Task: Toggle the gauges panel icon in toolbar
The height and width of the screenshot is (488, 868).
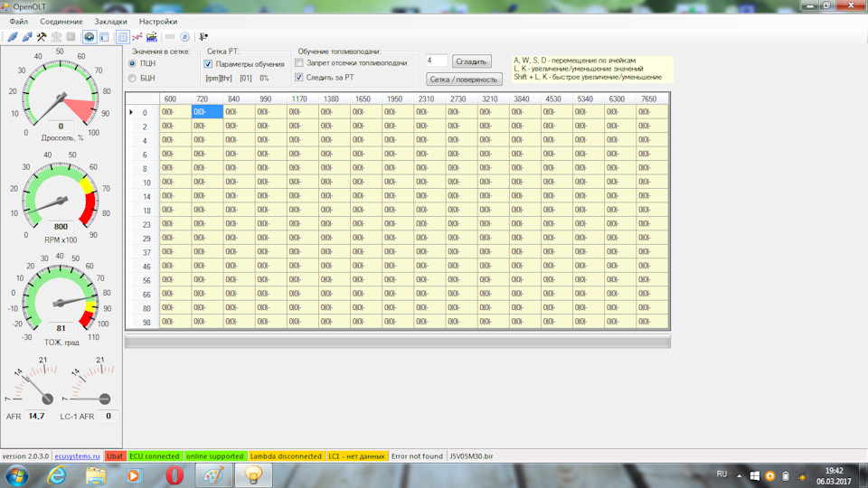Action: tap(90, 37)
